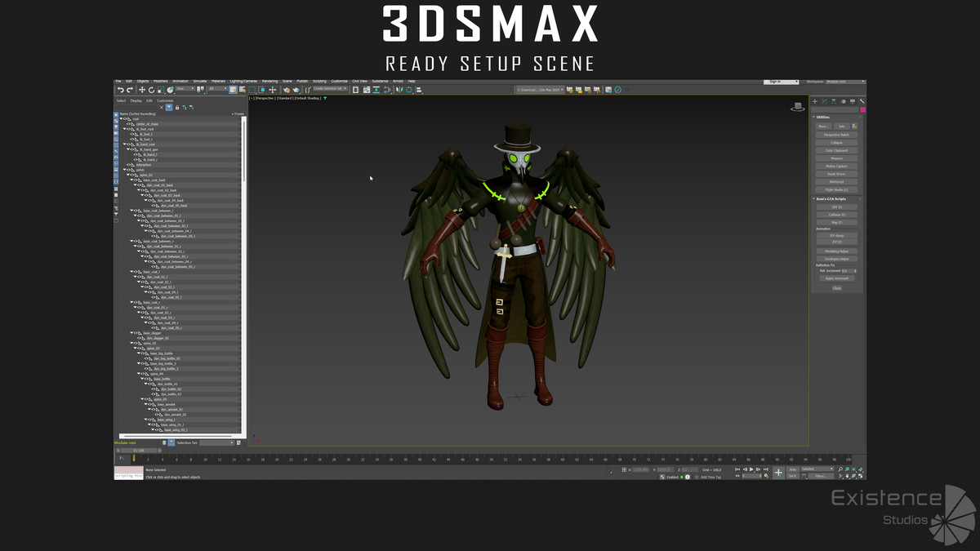Open the Modifiers menu
Viewport: 980px width, 551px height.
[x=160, y=82]
